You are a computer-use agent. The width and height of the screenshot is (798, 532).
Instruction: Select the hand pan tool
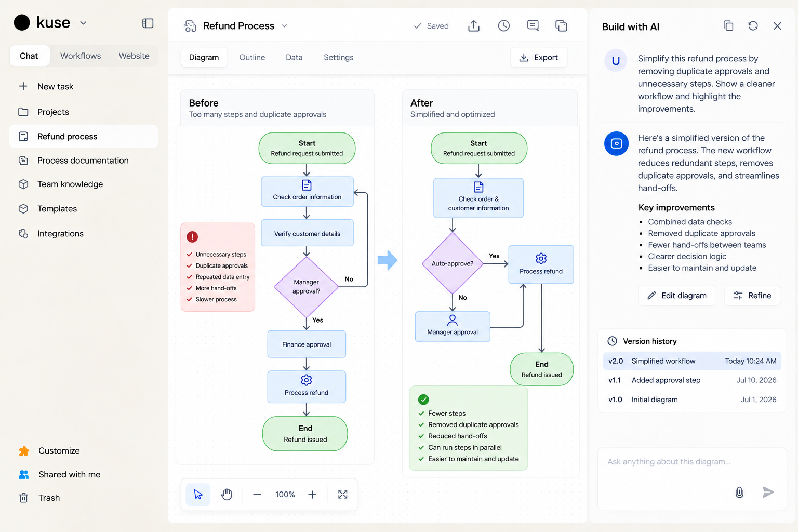pyautogui.click(x=227, y=494)
